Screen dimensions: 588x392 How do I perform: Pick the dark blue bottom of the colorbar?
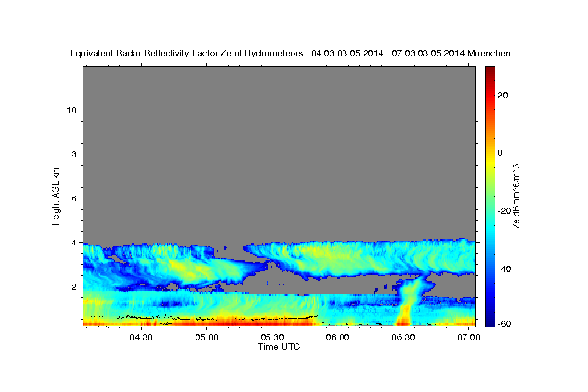(490, 322)
